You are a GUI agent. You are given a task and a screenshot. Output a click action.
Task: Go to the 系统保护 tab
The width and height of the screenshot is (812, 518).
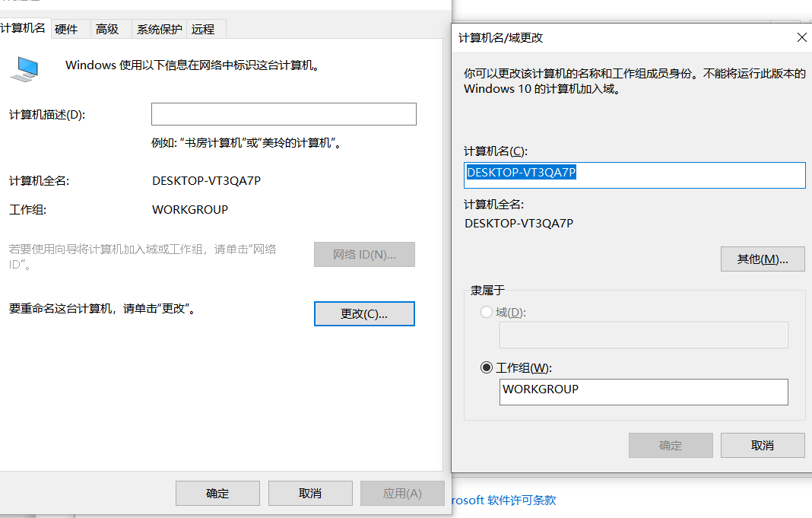tap(159, 29)
